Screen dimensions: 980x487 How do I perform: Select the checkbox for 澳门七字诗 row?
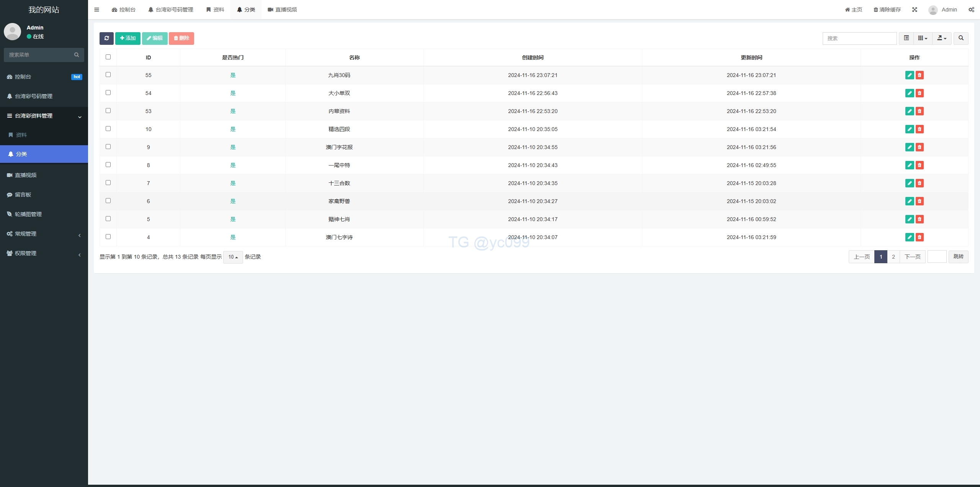point(108,237)
